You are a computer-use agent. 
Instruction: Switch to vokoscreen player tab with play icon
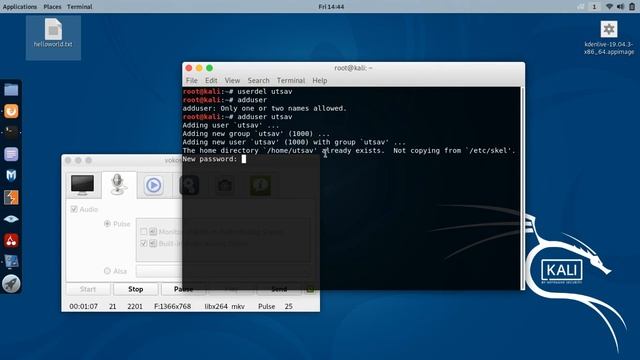coord(153,185)
